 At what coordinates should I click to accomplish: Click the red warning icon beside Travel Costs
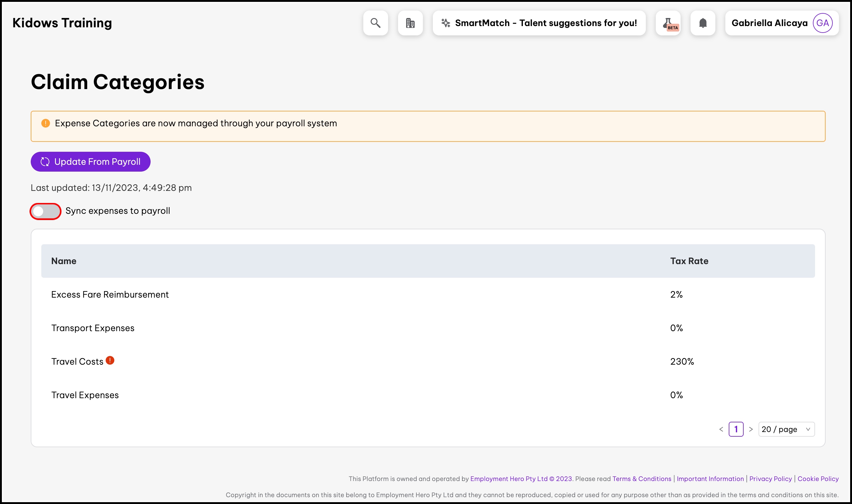(x=110, y=360)
